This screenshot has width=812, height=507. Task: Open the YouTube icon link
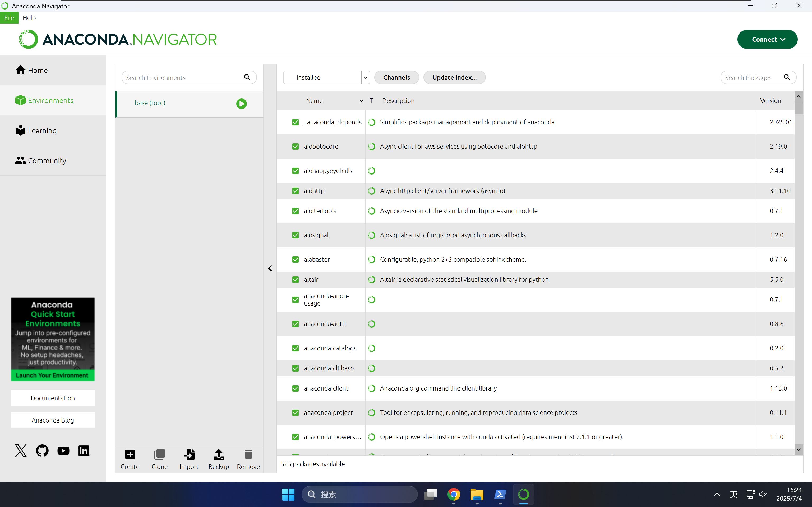coord(63,451)
